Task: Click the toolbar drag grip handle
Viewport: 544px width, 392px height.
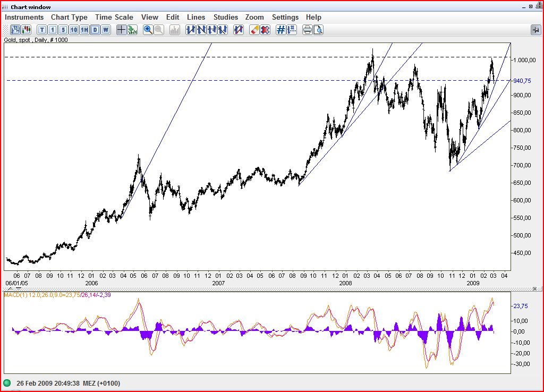Action: click(x=4, y=30)
